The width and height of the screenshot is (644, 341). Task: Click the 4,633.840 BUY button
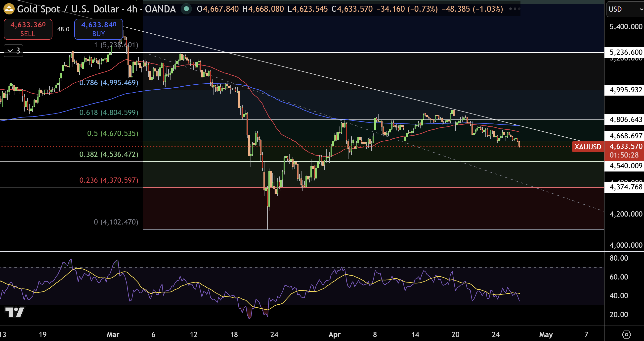98,29
